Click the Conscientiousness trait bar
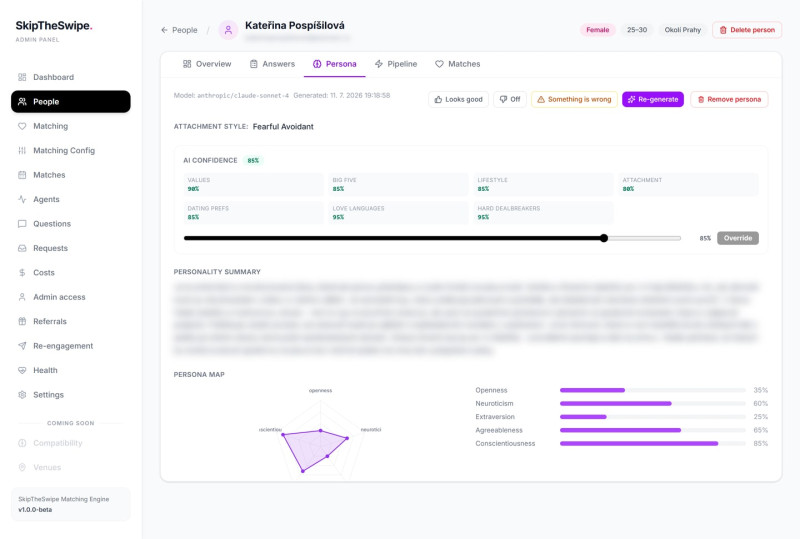 653,444
